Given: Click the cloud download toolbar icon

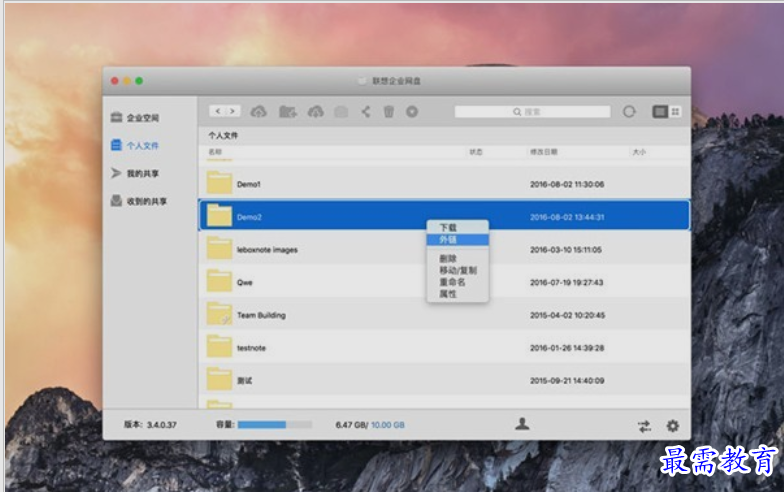Looking at the screenshot, I should click(316, 112).
